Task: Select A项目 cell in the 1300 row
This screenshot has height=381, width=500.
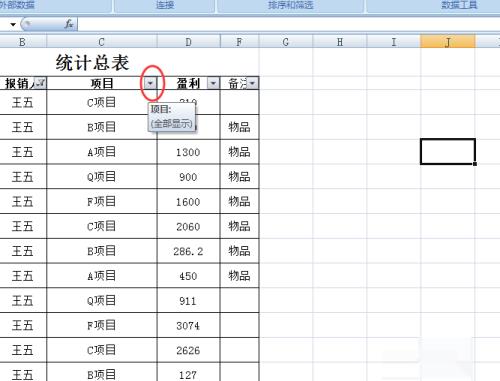Action: pyautogui.click(x=102, y=152)
